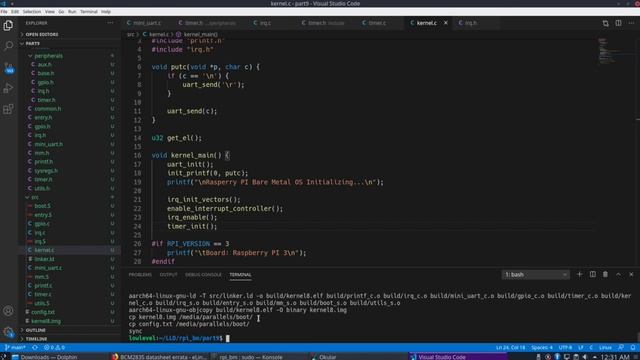Change indentation via Spaces: 4 status item

(x=542, y=347)
